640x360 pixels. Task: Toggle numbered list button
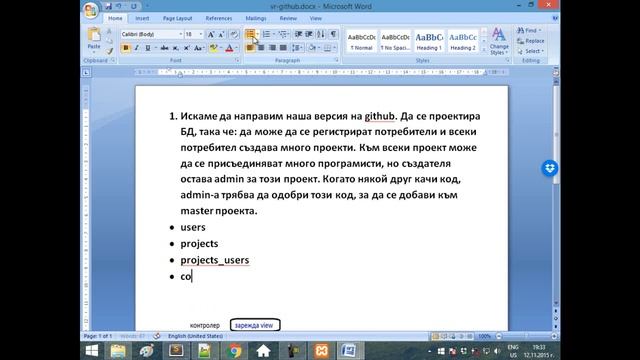[x=266, y=34]
